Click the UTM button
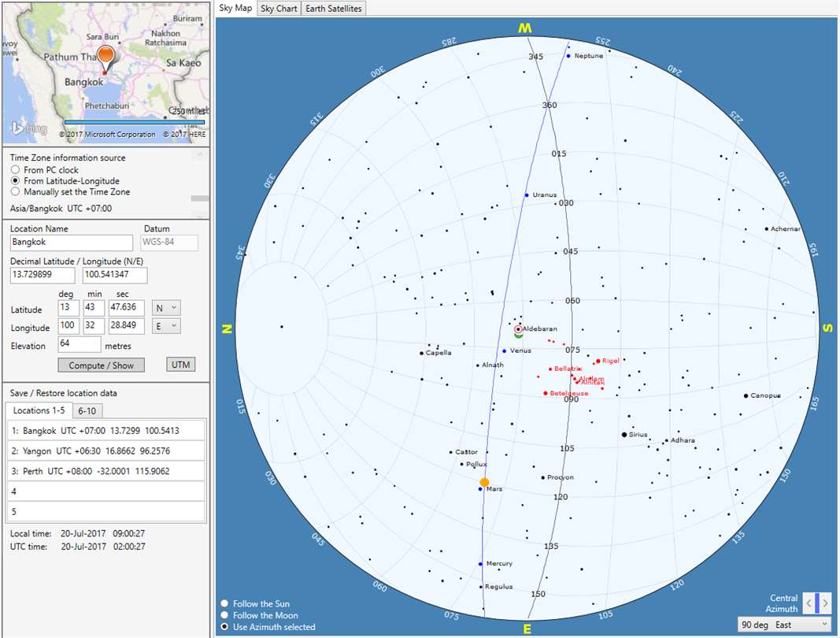This screenshot has width=840, height=638. 180,365
